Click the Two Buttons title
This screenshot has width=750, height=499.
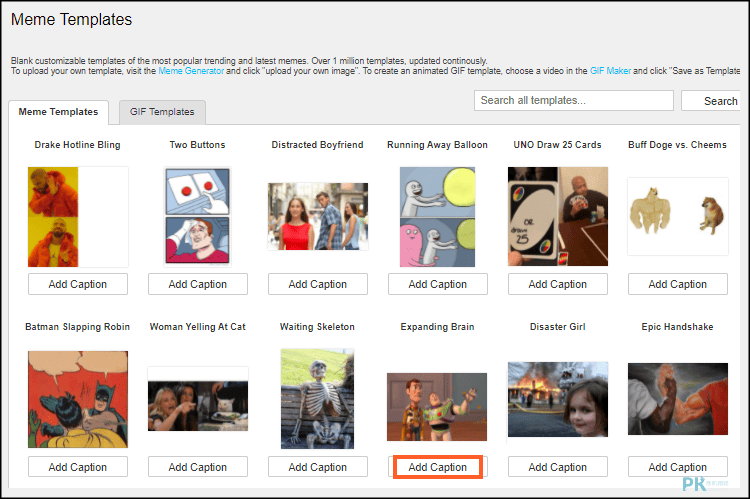pyautogui.click(x=198, y=145)
